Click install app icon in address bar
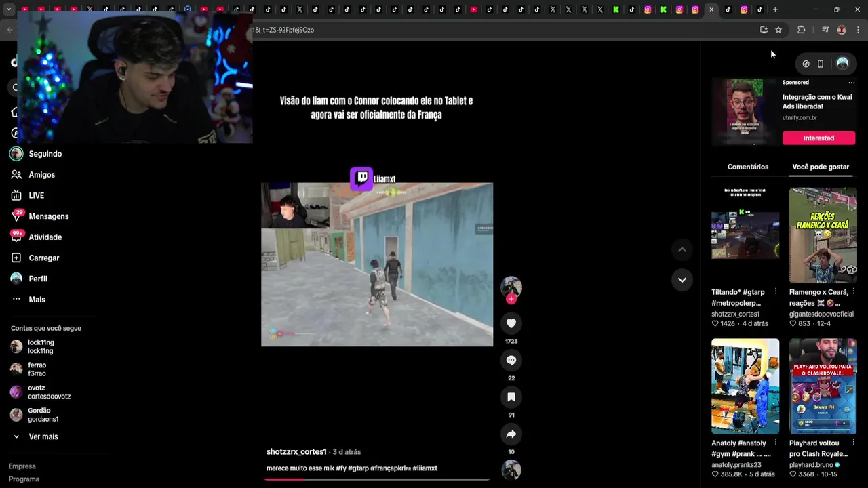Viewport: 868px width, 488px height. 764,30
